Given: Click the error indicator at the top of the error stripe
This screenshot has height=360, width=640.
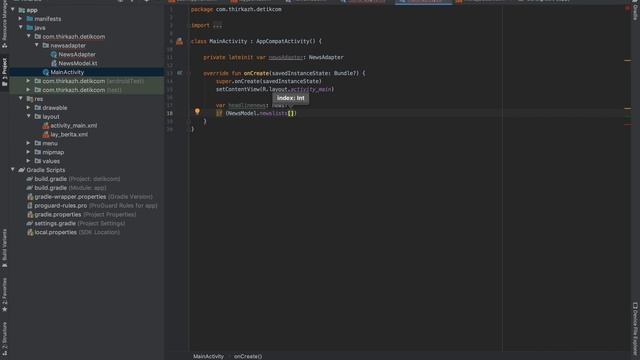Looking at the screenshot, I should click(627, 8).
